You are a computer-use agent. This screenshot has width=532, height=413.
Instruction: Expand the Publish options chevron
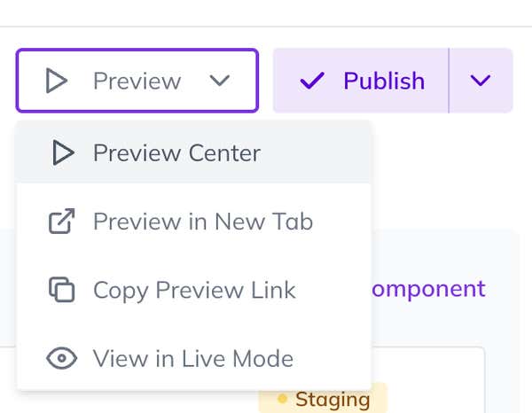(x=481, y=82)
